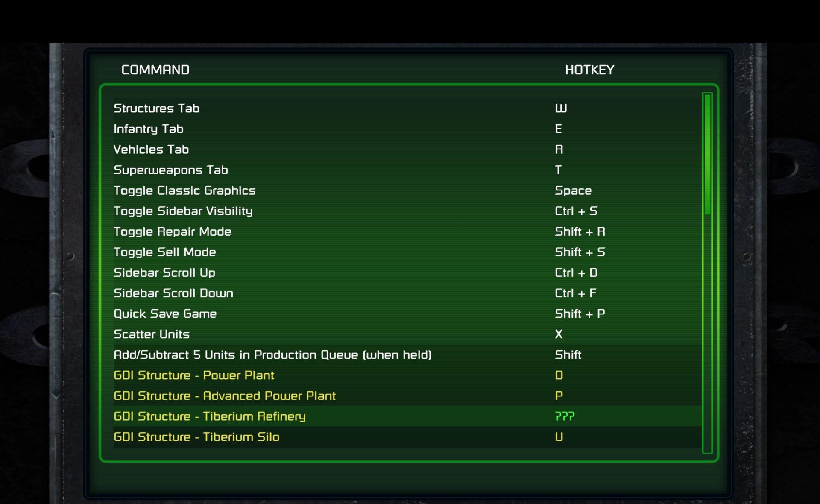Image resolution: width=820 pixels, height=504 pixels.
Task: Click the HOTKEY column header
Action: click(x=590, y=70)
